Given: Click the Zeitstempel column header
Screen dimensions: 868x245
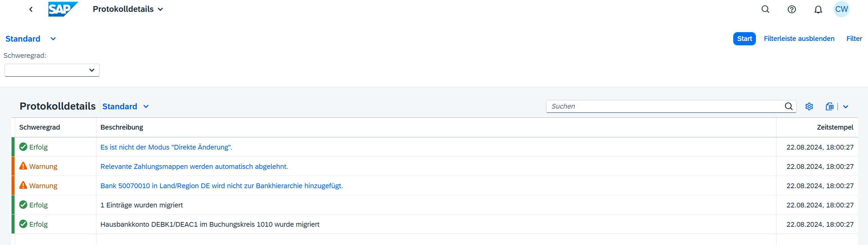Looking at the screenshot, I should (x=835, y=127).
